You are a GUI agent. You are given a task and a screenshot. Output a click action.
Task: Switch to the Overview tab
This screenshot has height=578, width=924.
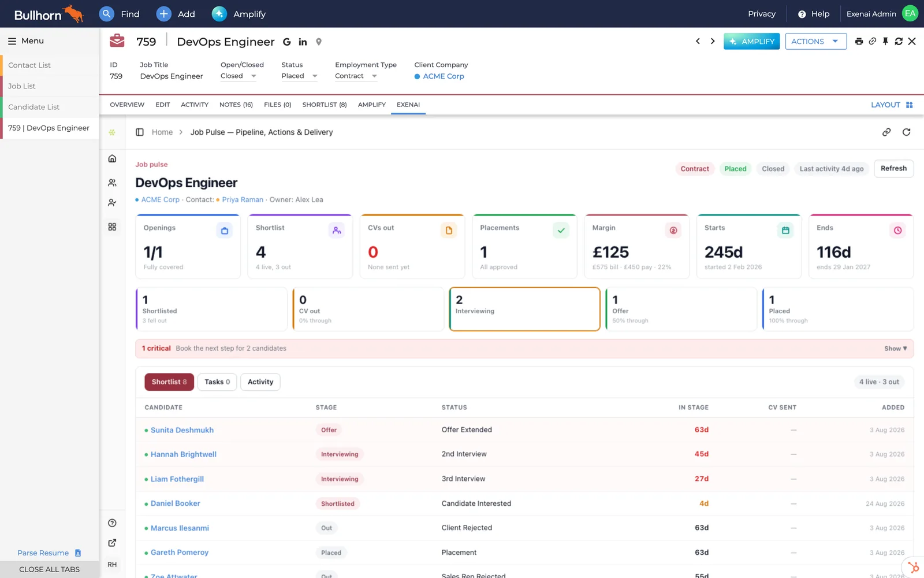click(127, 105)
